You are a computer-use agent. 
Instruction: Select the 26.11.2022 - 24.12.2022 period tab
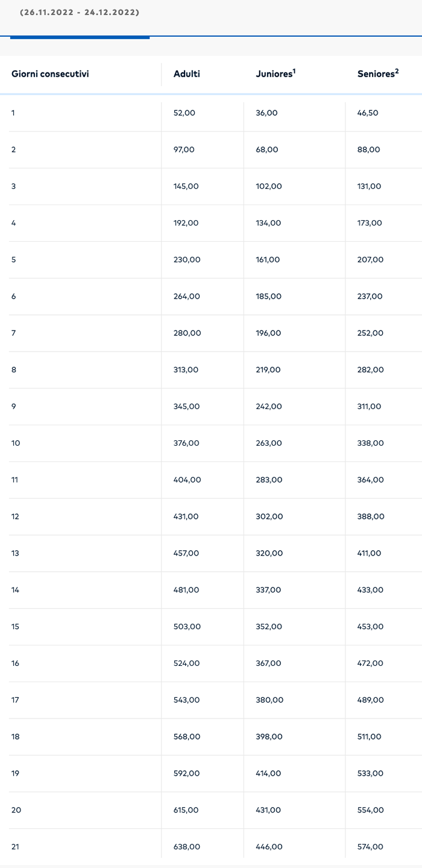click(80, 12)
